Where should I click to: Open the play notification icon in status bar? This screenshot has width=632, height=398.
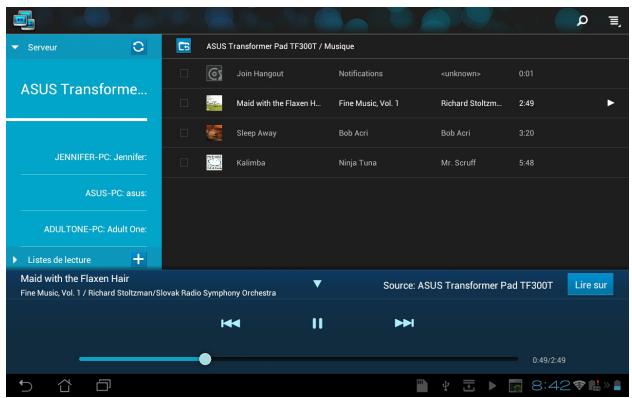pyautogui.click(x=492, y=385)
